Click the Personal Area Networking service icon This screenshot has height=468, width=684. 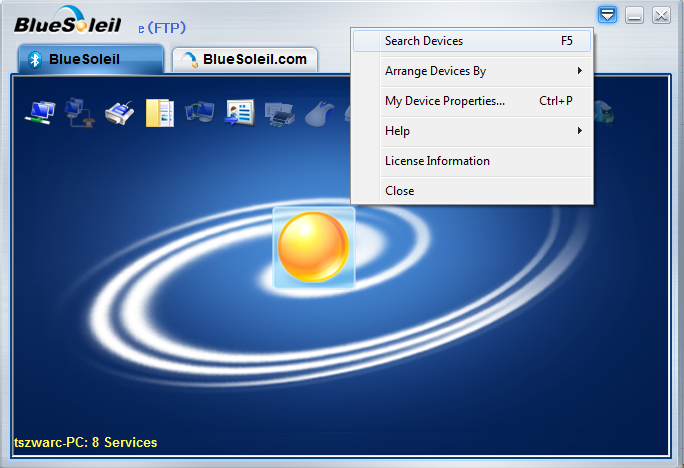pyautogui.click(x=40, y=113)
